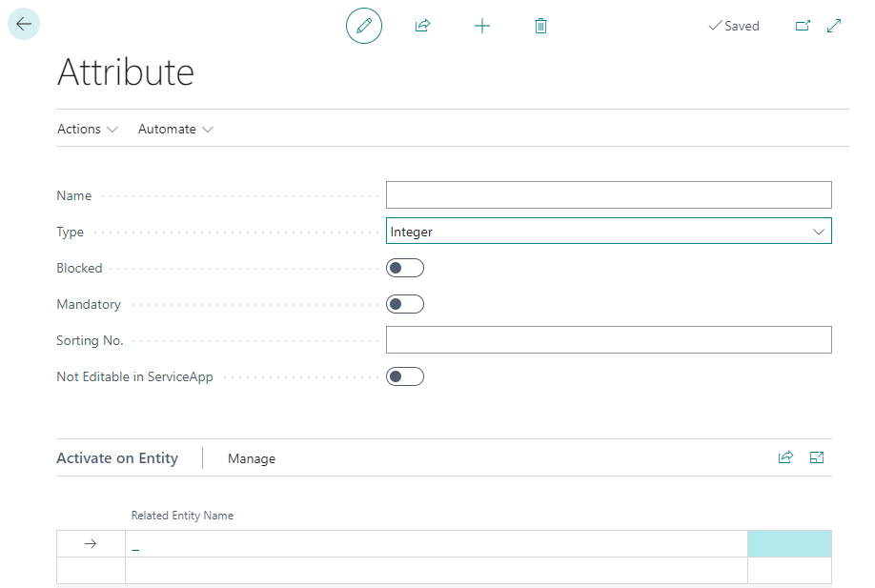Image resolution: width=875 pixels, height=588 pixels.
Task: Click the back arrow button
Action: point(24,25)
